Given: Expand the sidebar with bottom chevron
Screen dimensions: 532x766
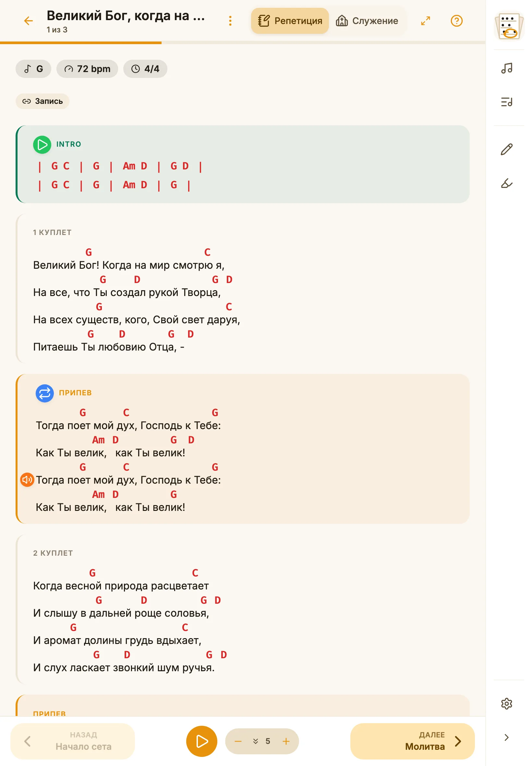Looking at the screenshot, I should pos(507,737).
